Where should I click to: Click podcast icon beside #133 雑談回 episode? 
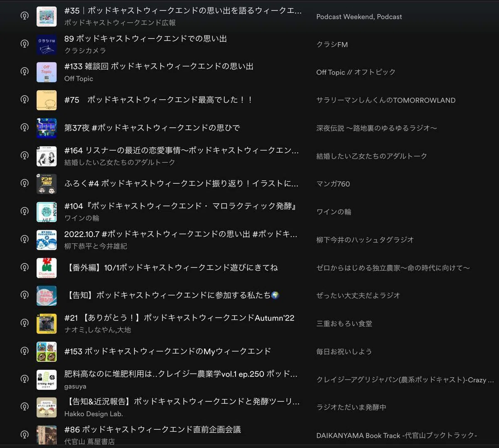point(25,72)
